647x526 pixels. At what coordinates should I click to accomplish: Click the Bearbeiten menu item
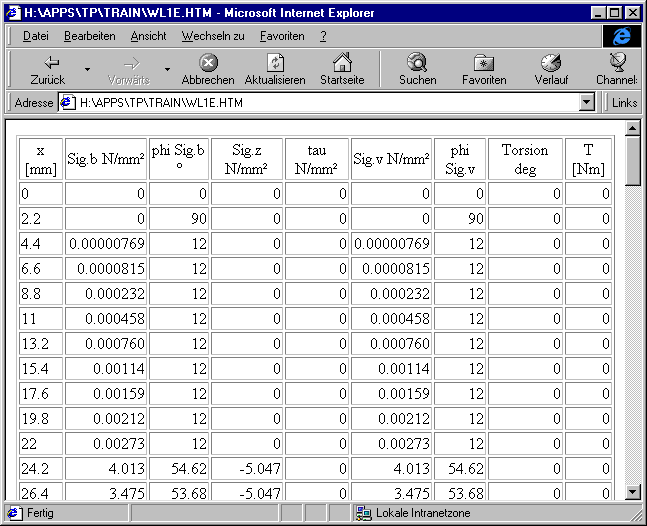pyautogui.click(x=89, y=36)
